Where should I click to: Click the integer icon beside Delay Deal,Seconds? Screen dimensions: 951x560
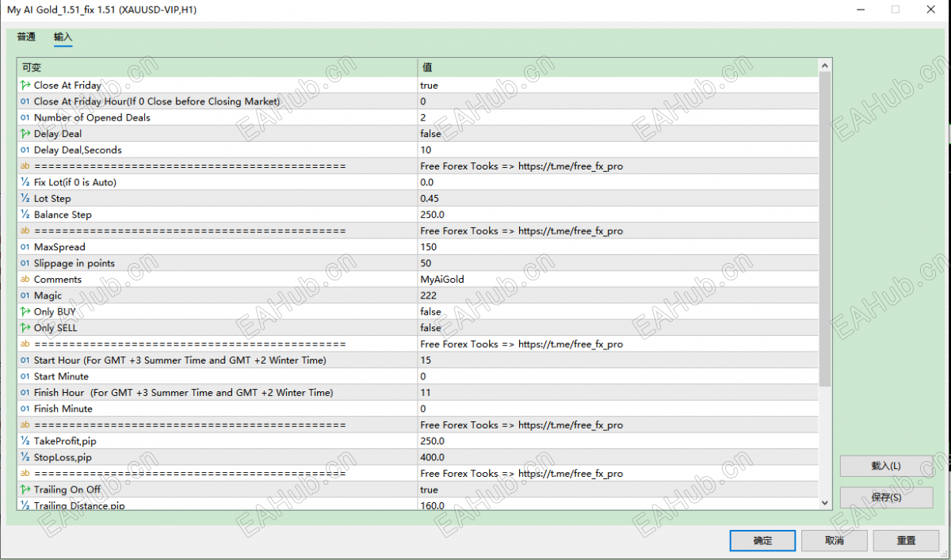pos(25,150)
